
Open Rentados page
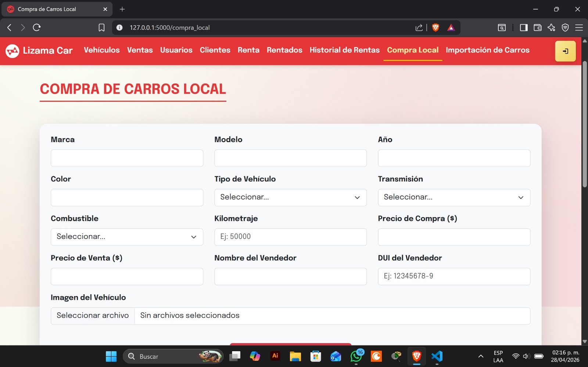[x=284, y=50]
